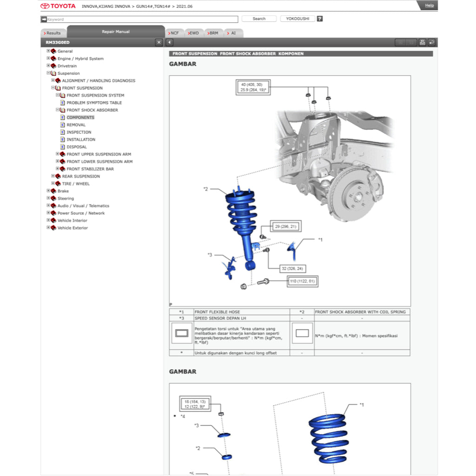
Task: Open the print function icon
Action: (x=422, y=42)
